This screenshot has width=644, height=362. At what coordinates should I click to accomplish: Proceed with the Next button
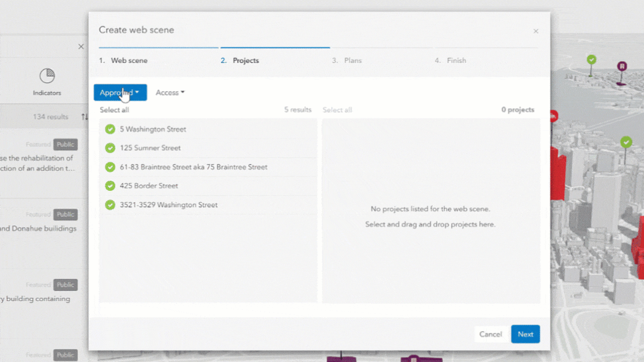(526, 334)
